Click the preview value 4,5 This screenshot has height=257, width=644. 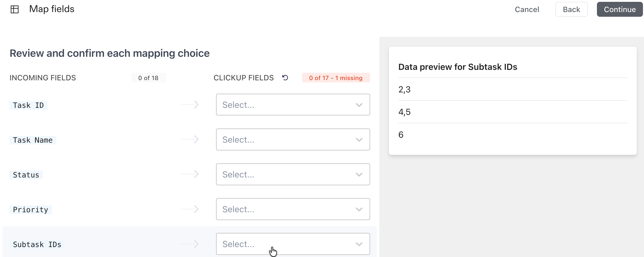[404, 112]
